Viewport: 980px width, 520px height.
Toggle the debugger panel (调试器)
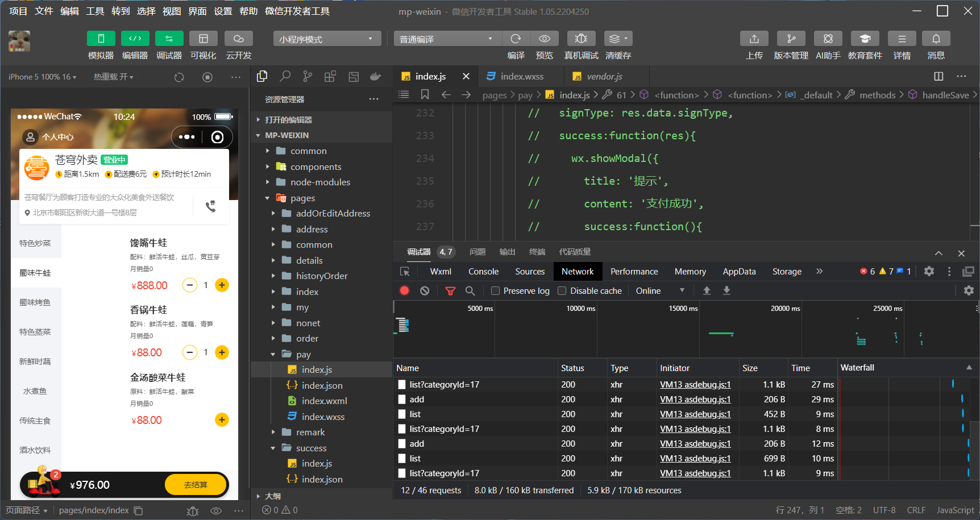169,39
